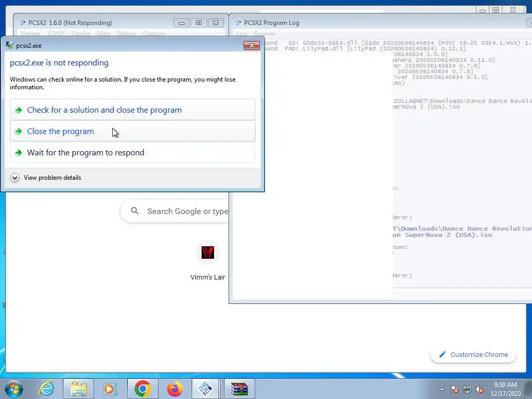Click log line "SuperNova 2 (USA).iso"

(442, 235)
